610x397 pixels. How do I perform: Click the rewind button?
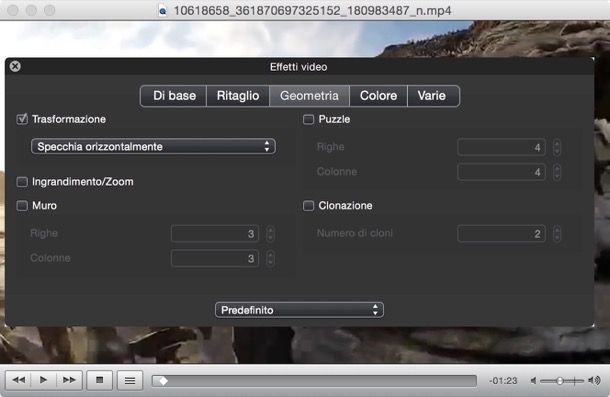point(18,380)
